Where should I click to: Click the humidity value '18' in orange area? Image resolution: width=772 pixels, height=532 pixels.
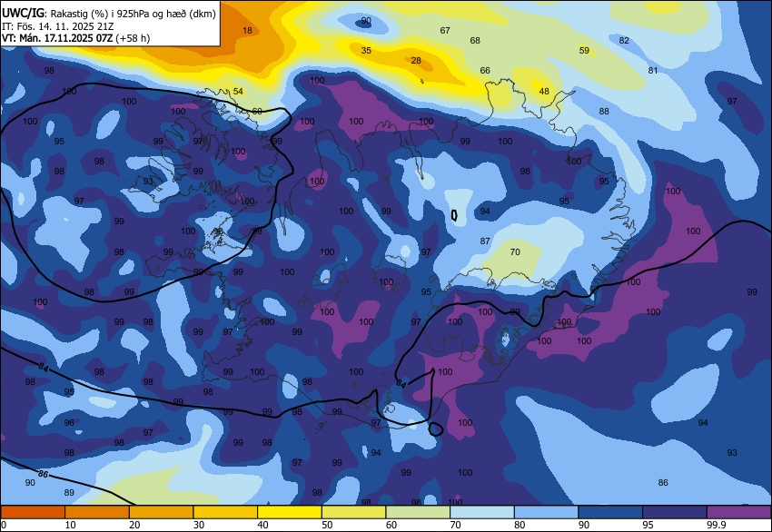(x=247, y=31)
